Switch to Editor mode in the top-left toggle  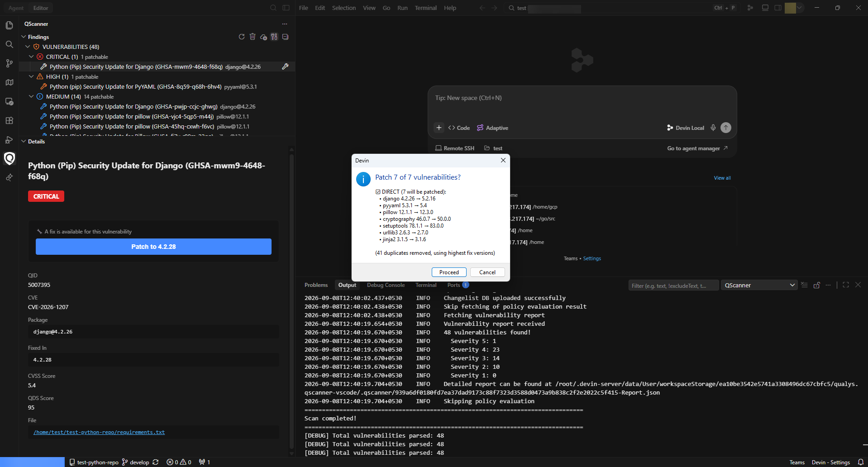coord(41,8)
